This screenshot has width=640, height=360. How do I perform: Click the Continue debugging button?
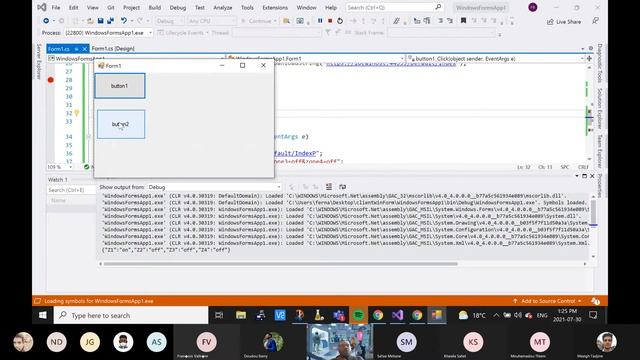259,21
